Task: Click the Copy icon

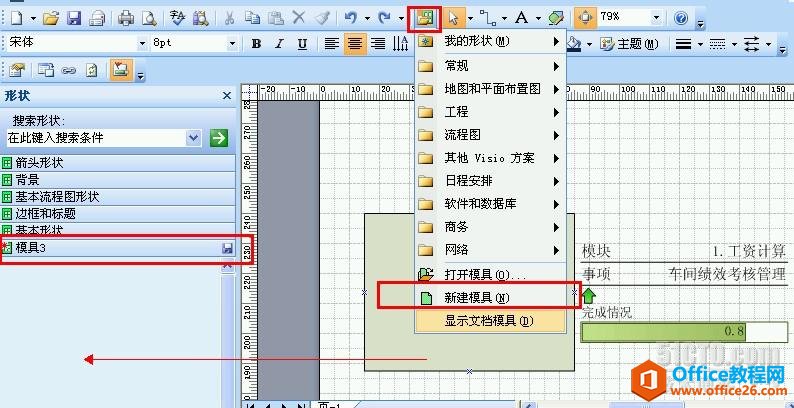Action: tap(252, 19)
